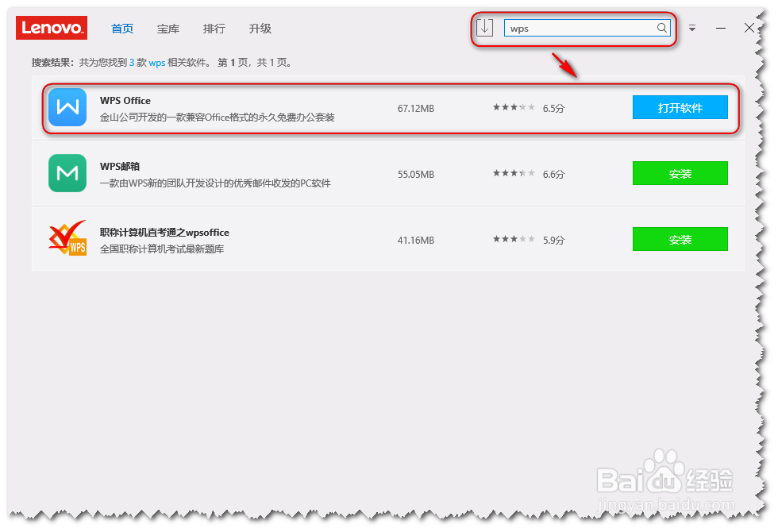Select the 职称计算机直考通 WPS icon

67,239
